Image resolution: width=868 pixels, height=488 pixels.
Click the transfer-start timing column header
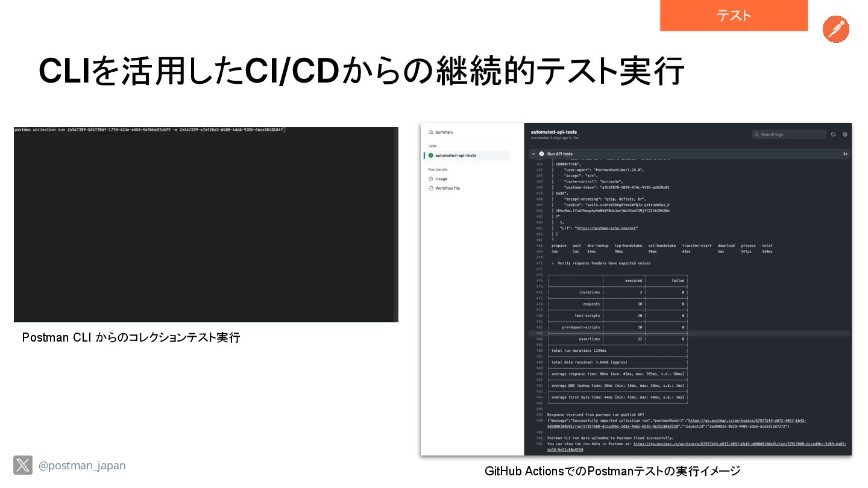pos(697,246)
